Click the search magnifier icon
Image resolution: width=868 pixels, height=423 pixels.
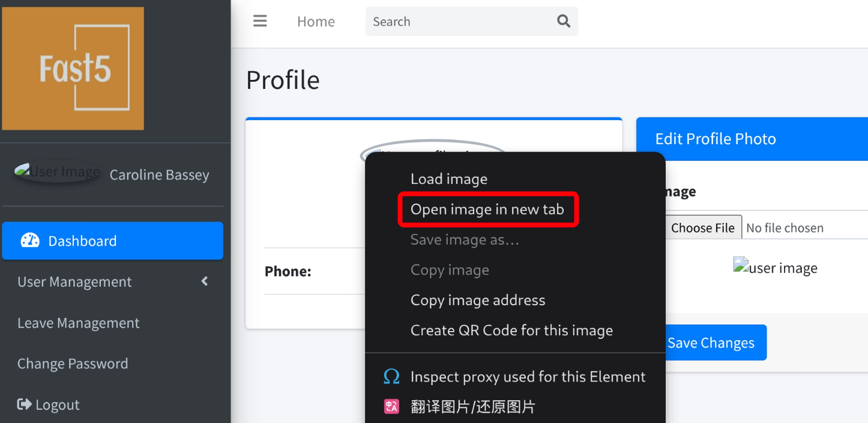[x=563, y=22]
